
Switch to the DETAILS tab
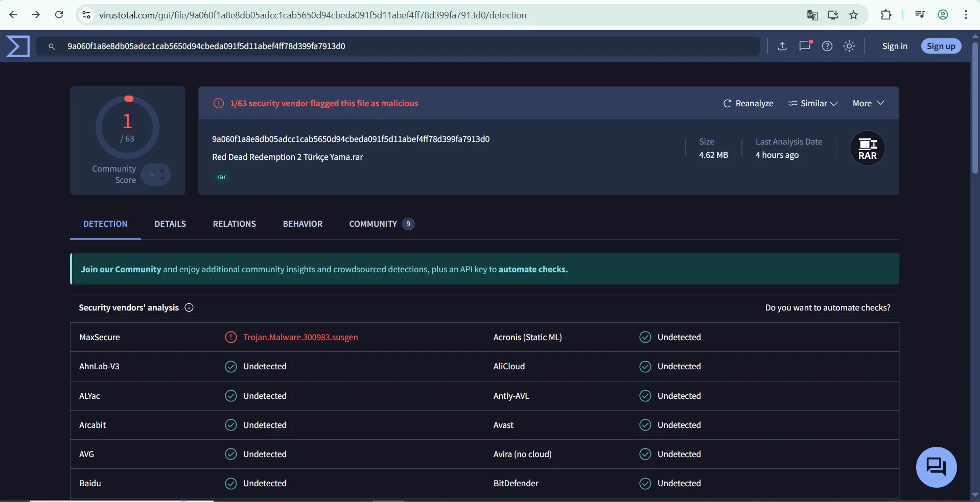point(170,224)
